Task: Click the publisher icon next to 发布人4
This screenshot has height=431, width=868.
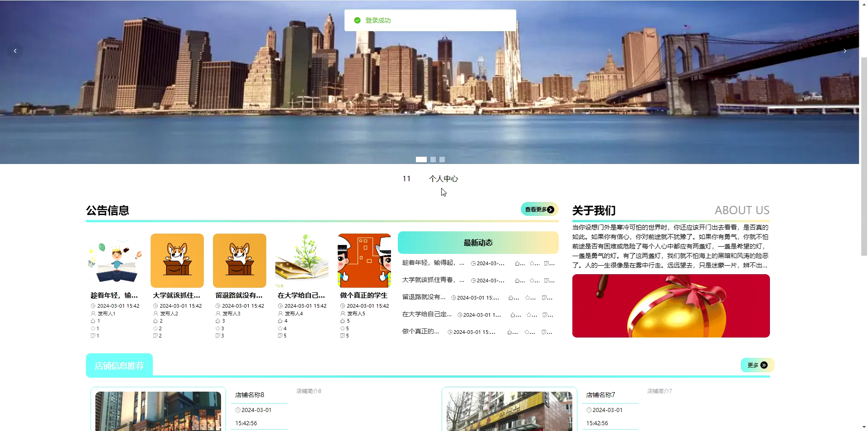Action: tap(280, 313)
